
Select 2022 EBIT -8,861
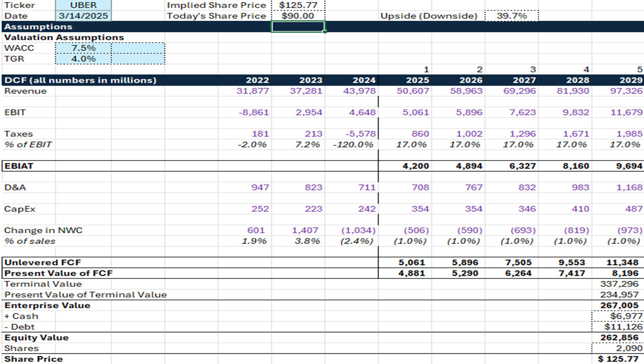[x=253, y=112]
